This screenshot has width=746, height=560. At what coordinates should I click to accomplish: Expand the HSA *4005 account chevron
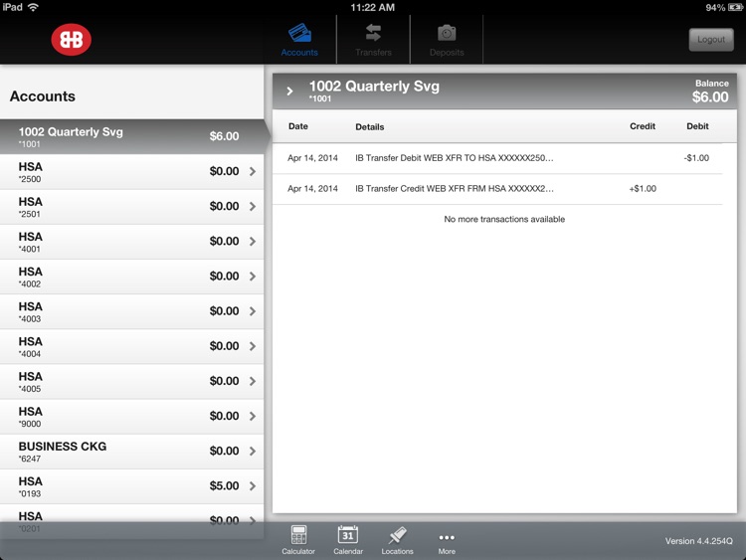(253, 381)
